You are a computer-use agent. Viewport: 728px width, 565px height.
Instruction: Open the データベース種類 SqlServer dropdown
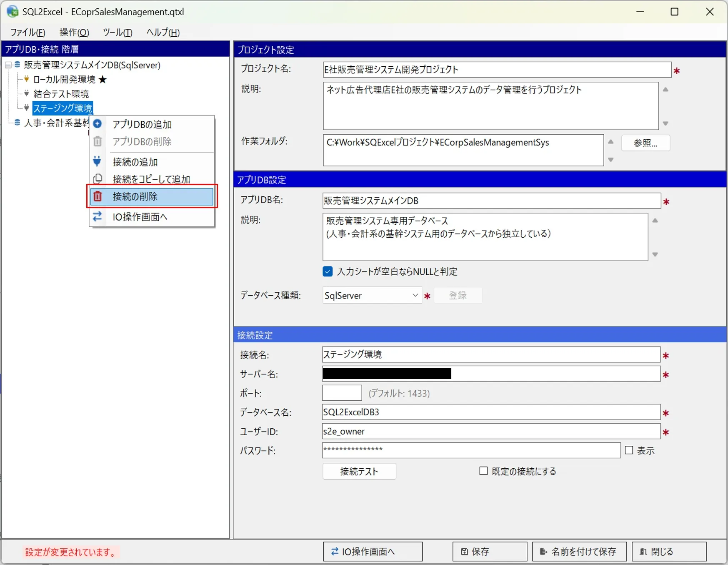tap(372, 295)
